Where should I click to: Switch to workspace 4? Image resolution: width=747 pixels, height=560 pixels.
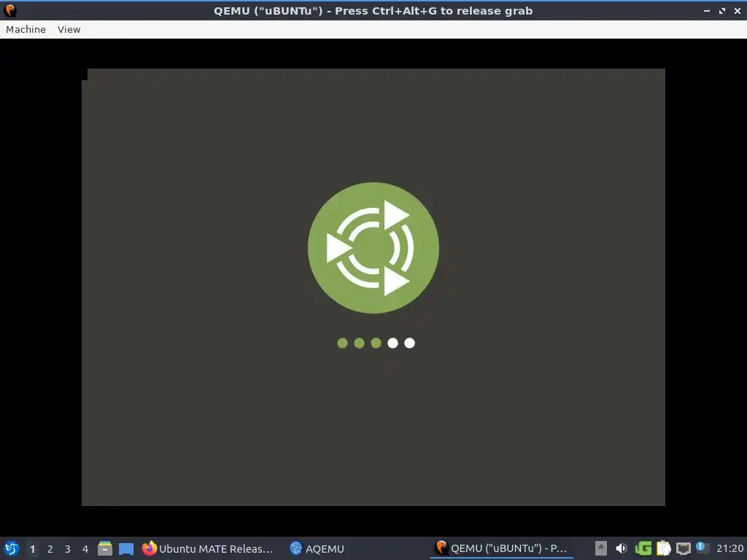(x=85, y=549)
